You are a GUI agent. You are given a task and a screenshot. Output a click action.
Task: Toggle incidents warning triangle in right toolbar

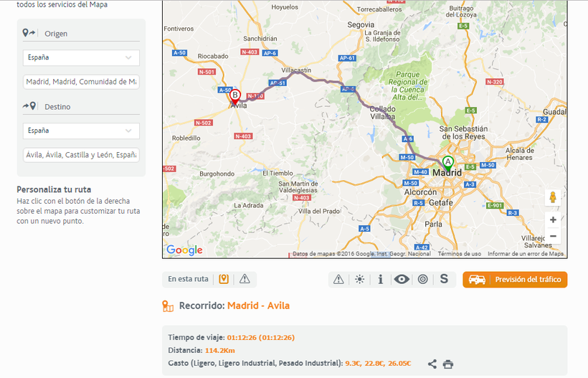pyautogui.click(x=338, y=279)
